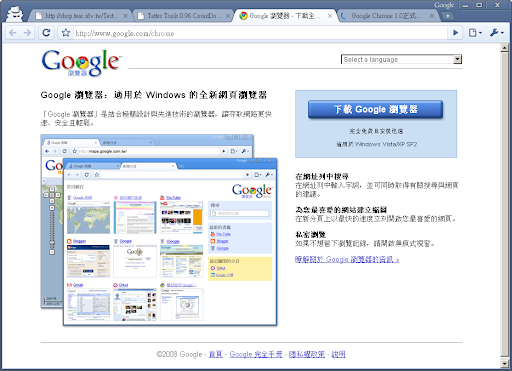Viewport: 512px width, 371px height.
Task: Open the page control menu
Action: (x=475, y=33)
